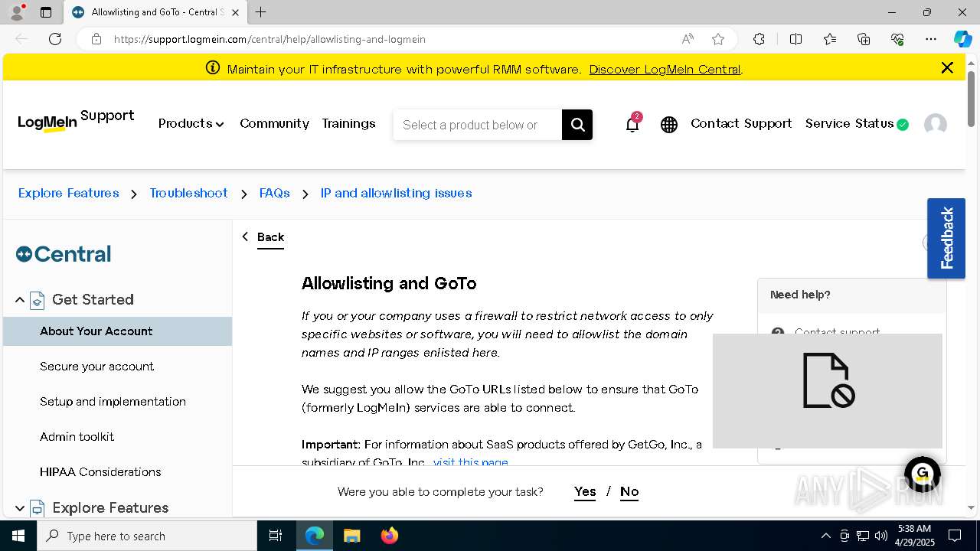Open Discover LogMeIn Central link
The image size is (980, 551).
tap(665, 69)
